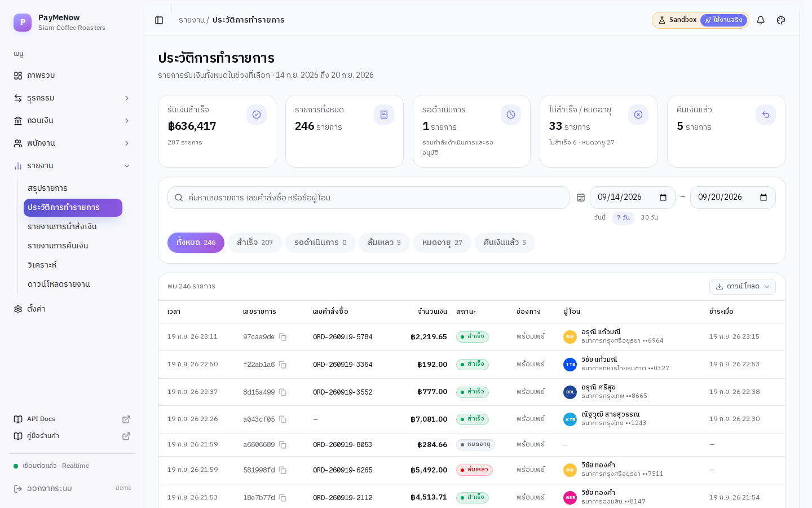Viewport: 812px width, 508px height.
Task: Open the ดาวน์โหลด dropdown
Action: [x=742, y=287]
